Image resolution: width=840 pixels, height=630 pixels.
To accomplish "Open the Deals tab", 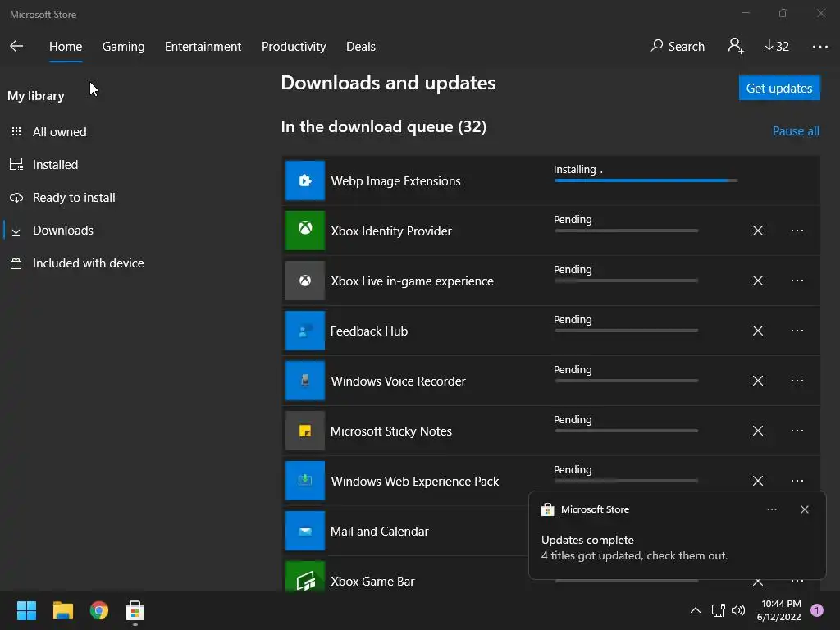I will pos(361,47).
